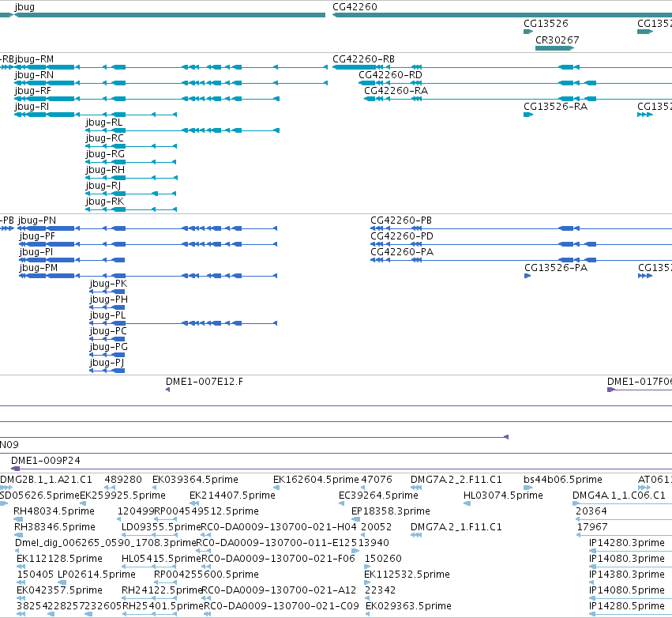672x618 pixels.
Task: Click EST label 22342
Action: click(380, 590)
